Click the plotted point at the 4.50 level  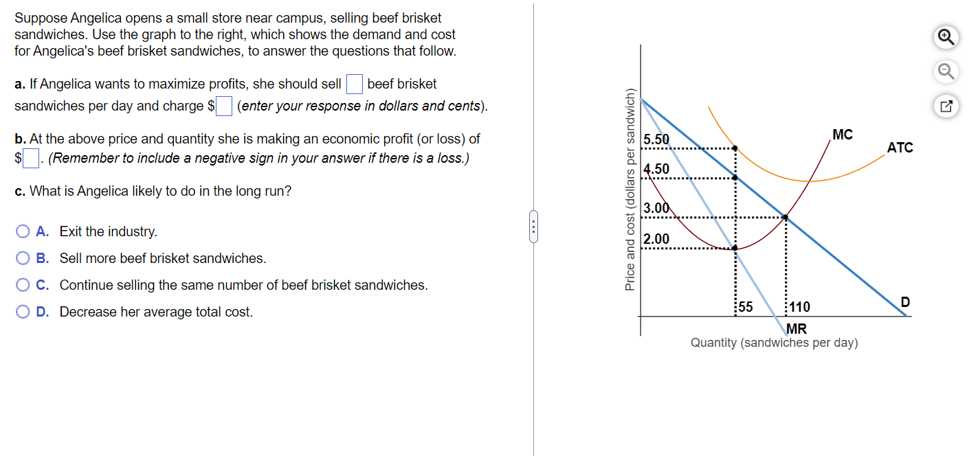pos(735,177)
